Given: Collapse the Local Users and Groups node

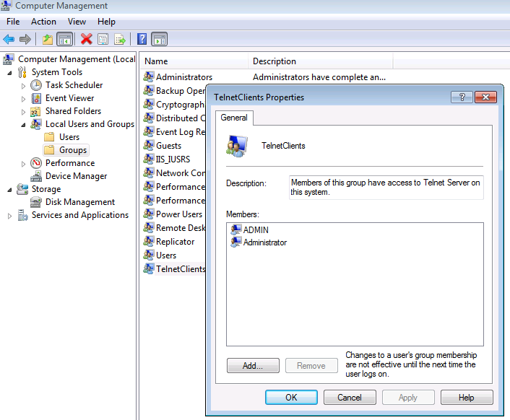Looking at the screenshot, I should point(24,124).
